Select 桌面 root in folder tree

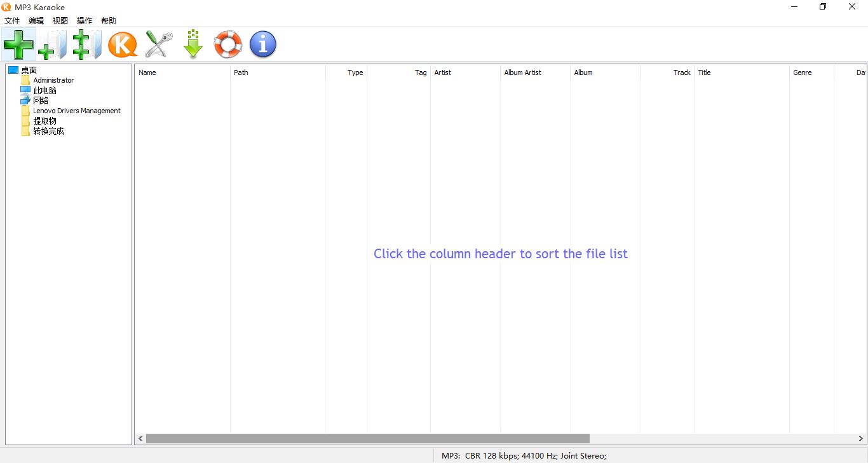29,70
